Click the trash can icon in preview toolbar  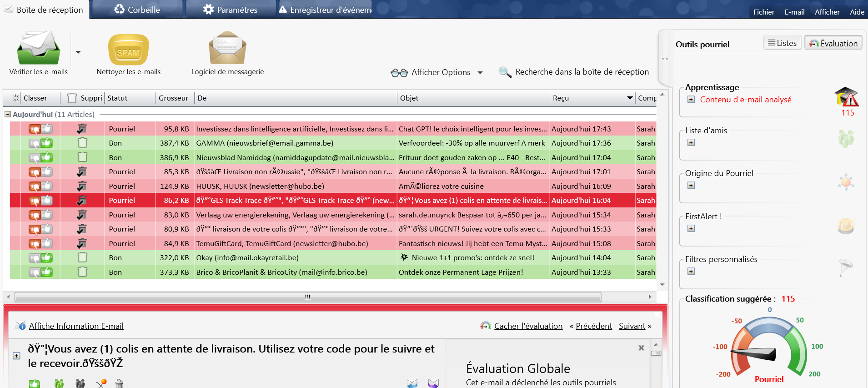tap(119, 383)
